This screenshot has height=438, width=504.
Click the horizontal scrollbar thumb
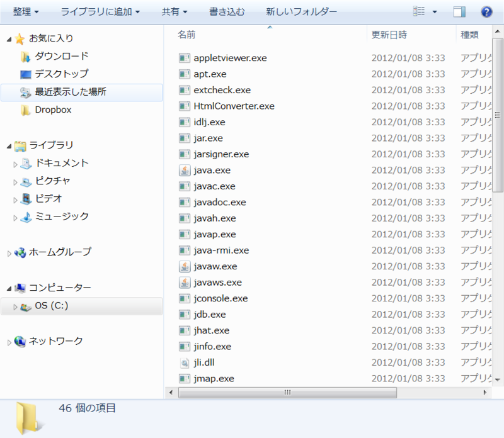tap(288, 393)
